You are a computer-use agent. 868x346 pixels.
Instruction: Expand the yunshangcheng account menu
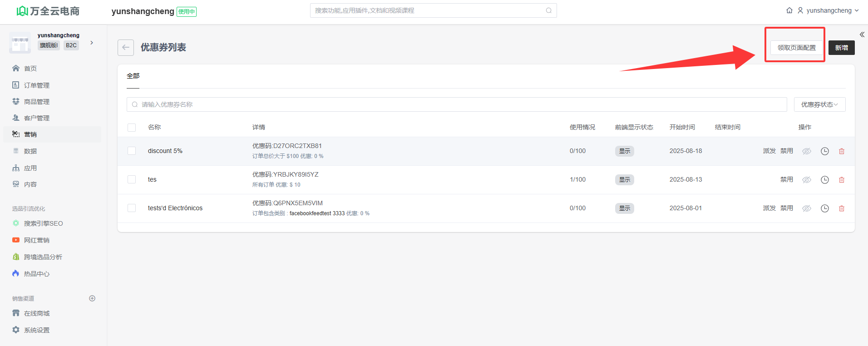(829, 10)
